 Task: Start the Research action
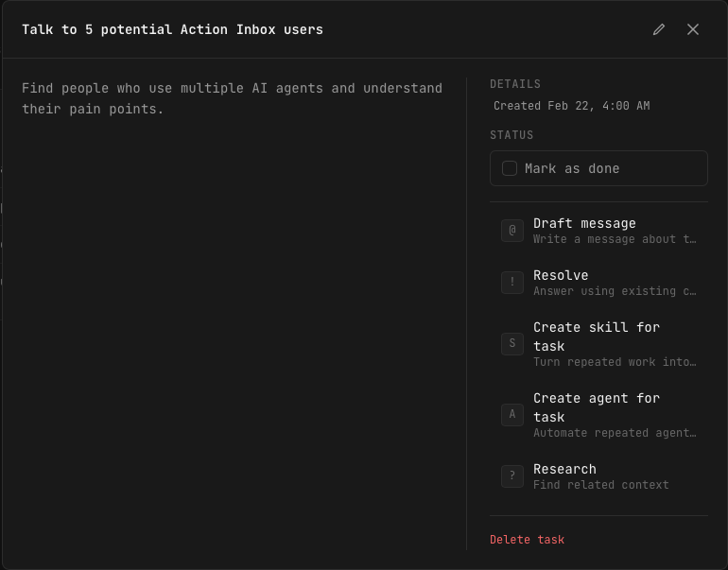point(598,476)
